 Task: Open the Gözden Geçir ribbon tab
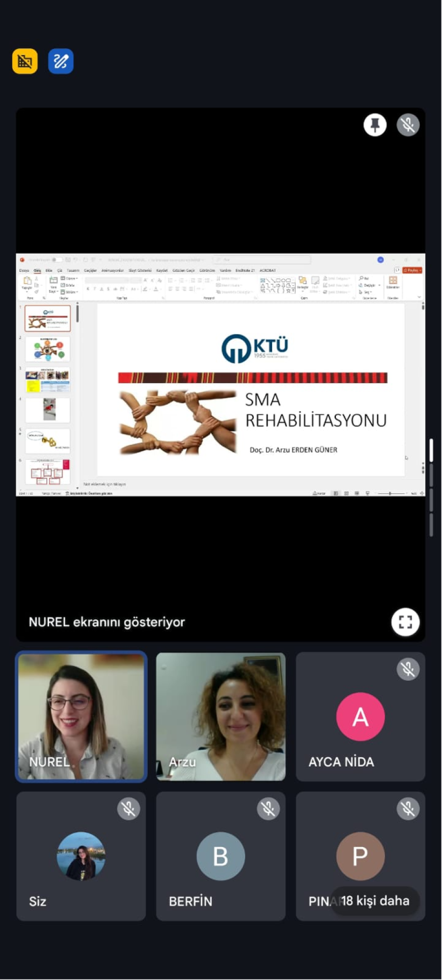coord(183,270)
